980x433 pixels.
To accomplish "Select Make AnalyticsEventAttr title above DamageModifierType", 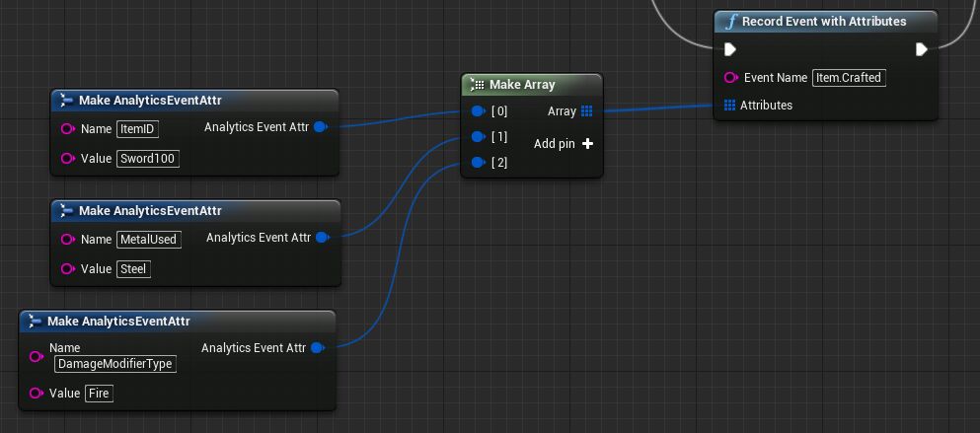I will (x=118, y=322).
